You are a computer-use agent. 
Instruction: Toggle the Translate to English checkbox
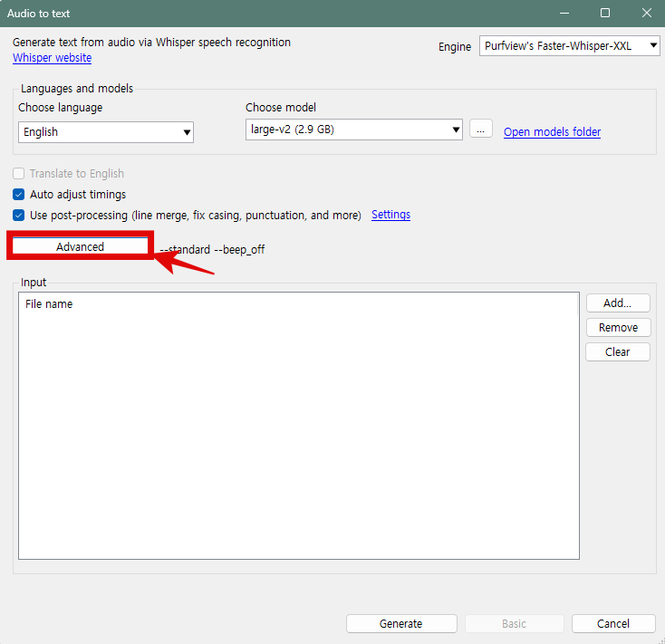click(x=19, y=174)
